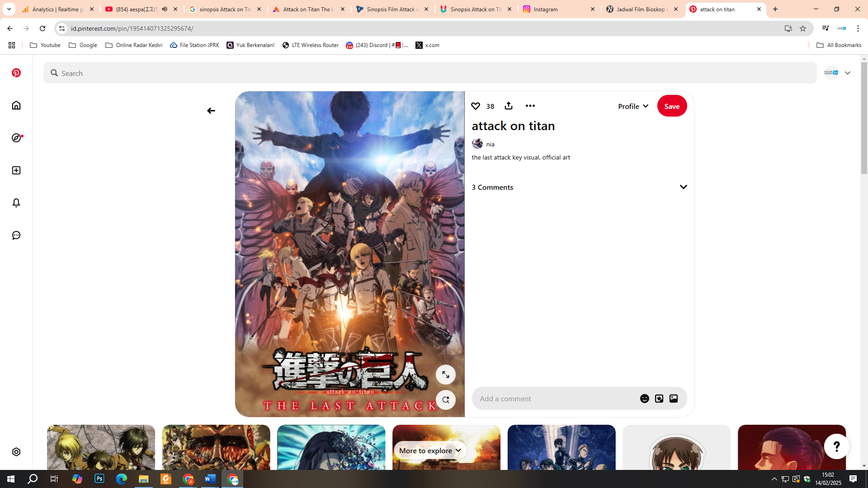Viewport: 868px width, 488px height.
Task: Open the Armin and Mikasa related pin thumbnail
Action: coord(101,447)
